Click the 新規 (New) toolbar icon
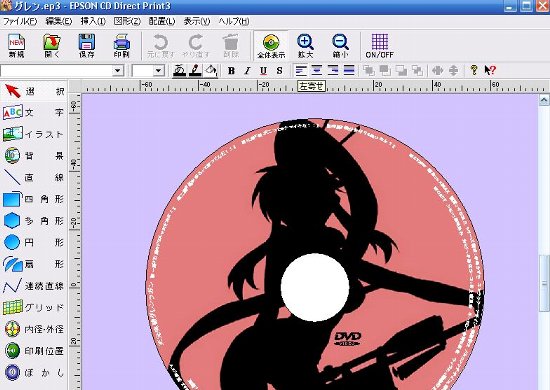The image size is (550, 390). [x=16, y=46]
